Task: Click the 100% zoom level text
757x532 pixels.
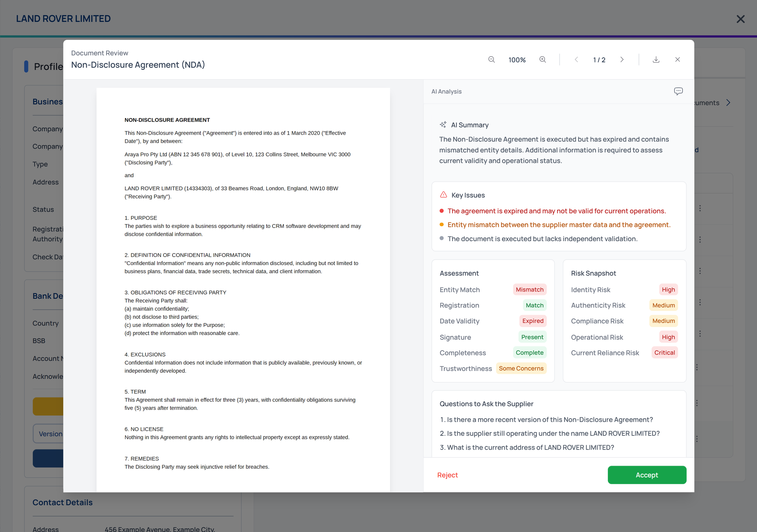Action: 517,60
